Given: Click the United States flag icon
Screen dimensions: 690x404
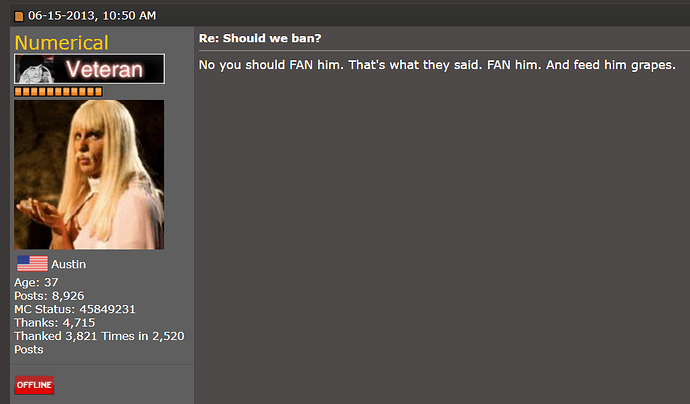Looking at the screenshot, I should [32, 264].
